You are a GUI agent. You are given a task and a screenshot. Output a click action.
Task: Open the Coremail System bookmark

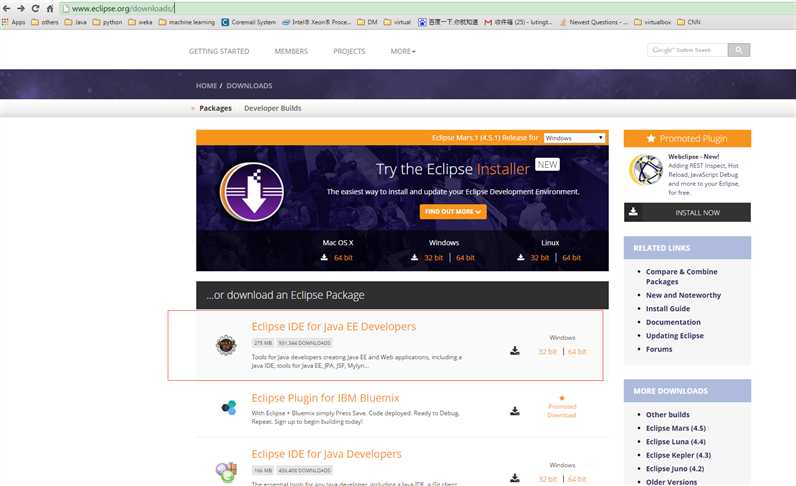point(248,22)
